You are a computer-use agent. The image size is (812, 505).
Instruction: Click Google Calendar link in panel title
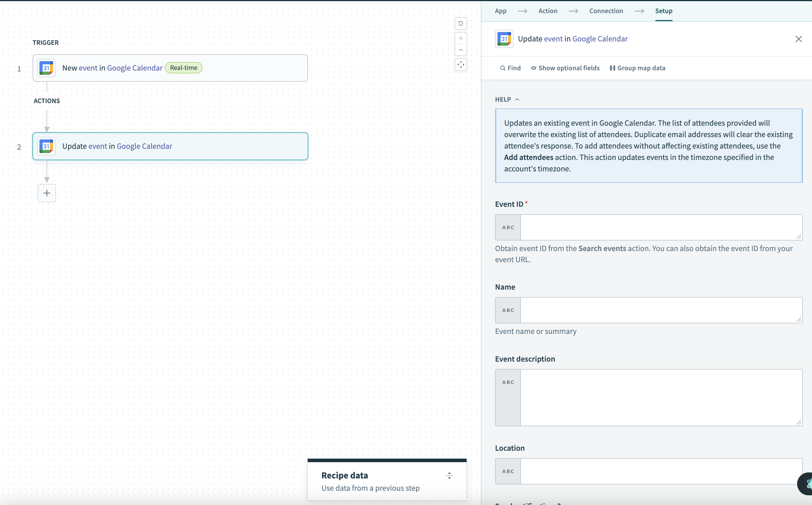[x=599, y=39]
